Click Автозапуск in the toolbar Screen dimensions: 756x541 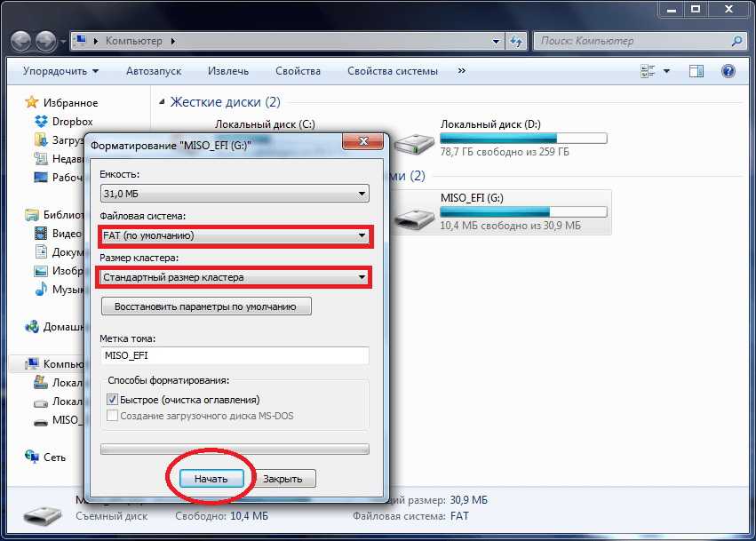[x=154, y=71]
